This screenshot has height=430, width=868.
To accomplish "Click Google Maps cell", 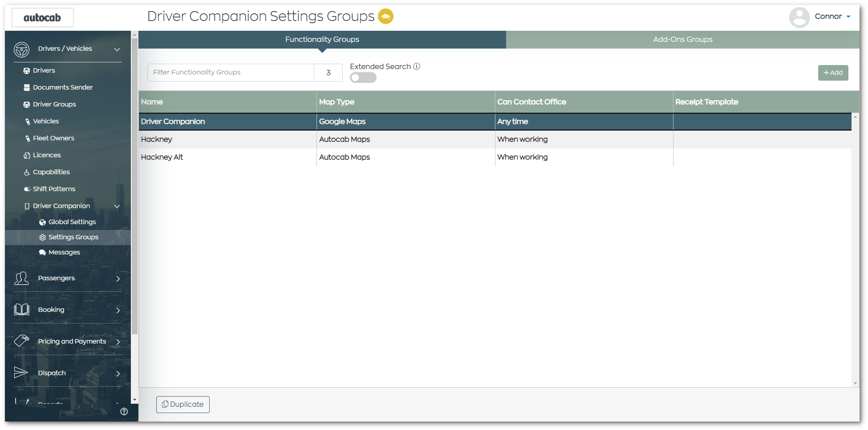I will 406,122.
